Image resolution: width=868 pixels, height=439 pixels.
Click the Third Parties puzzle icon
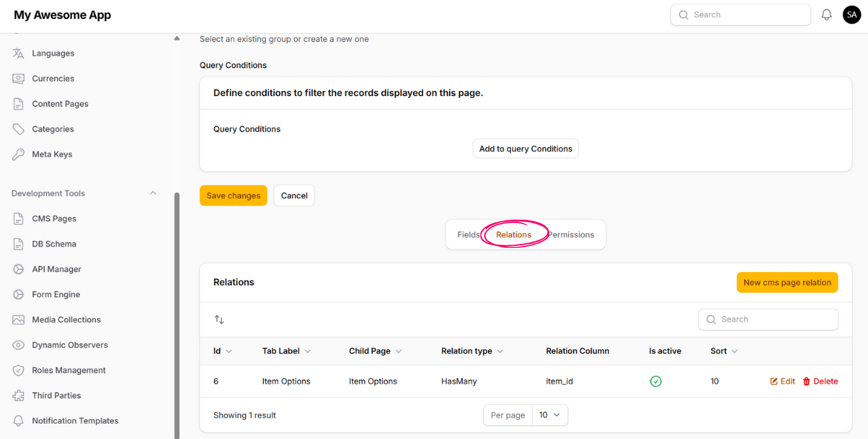click(x=18, y=396)
